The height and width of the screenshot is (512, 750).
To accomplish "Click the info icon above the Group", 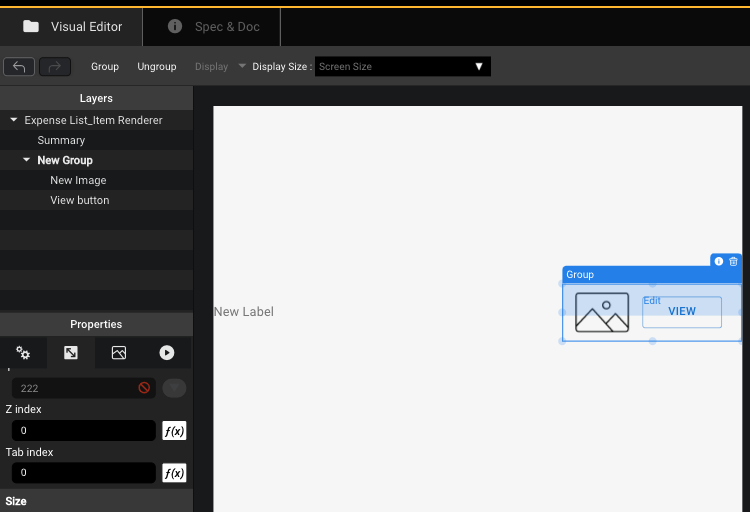I will [718, 261].
